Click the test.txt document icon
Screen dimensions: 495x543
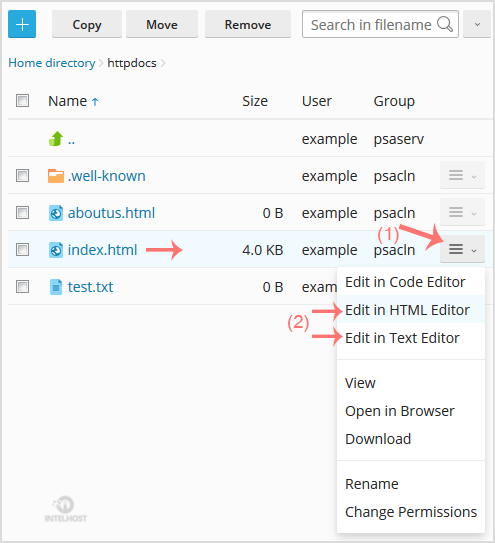tap(56, 287)
